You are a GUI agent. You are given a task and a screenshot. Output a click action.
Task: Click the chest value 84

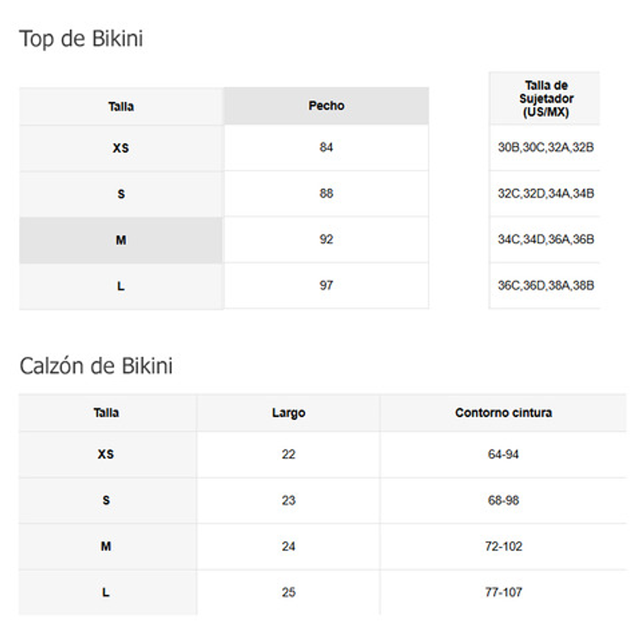pos(326,147)
